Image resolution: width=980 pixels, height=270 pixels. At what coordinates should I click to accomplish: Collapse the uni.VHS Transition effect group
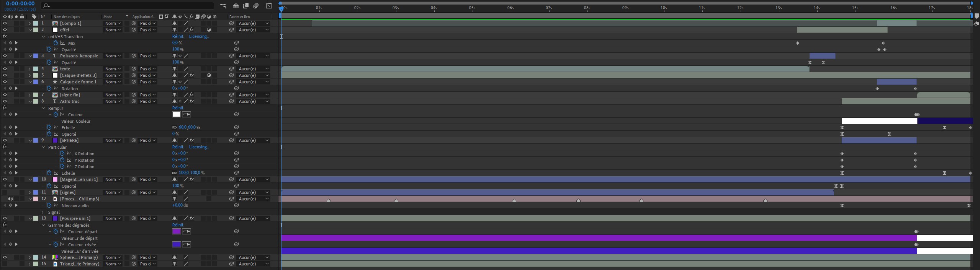pos(43,37)
